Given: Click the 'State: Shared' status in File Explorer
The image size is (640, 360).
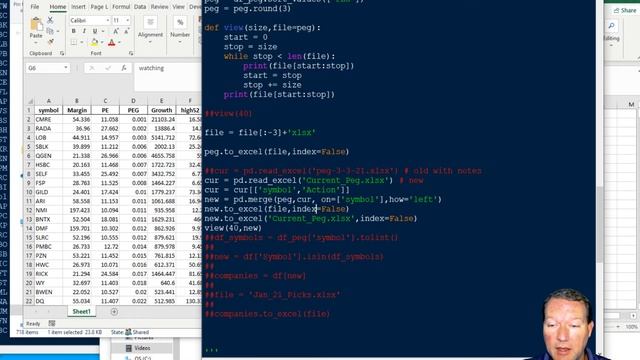Looking at the screenshot, I should (130, 332).
